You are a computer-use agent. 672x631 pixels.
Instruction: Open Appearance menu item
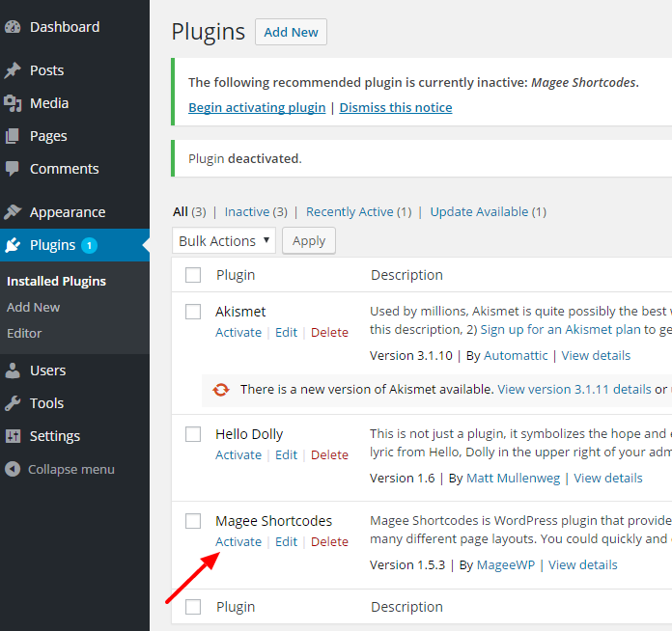point(74,212)
